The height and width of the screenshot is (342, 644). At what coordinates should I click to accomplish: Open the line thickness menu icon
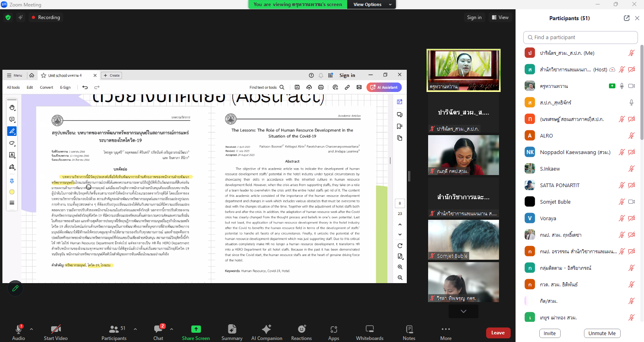[x=12, y=203]
